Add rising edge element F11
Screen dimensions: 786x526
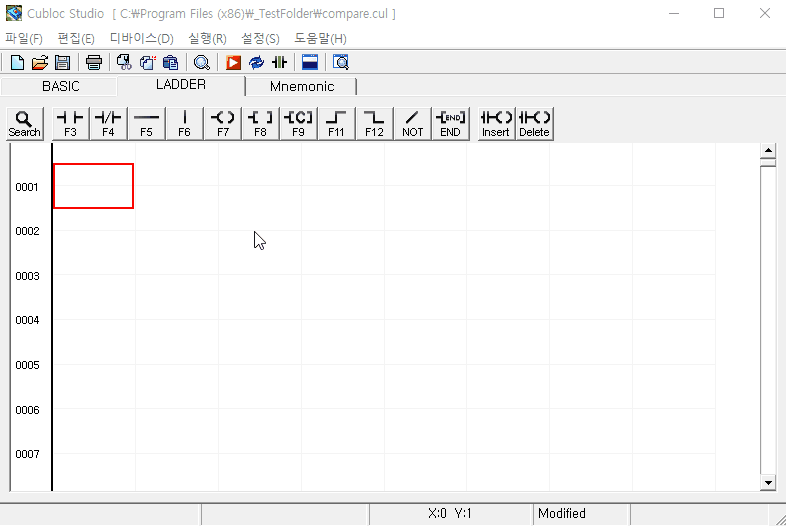(336, 123)
